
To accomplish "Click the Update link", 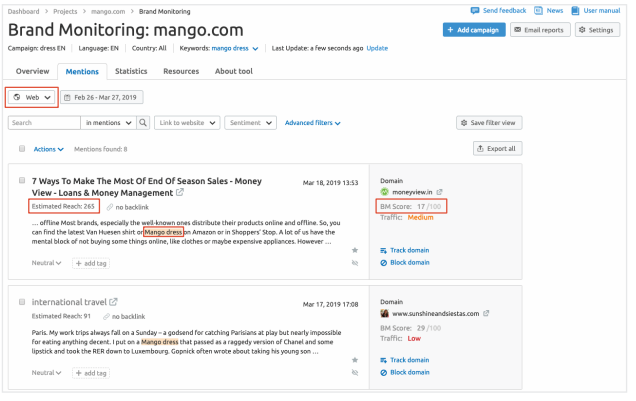I will tap(377, 48).
